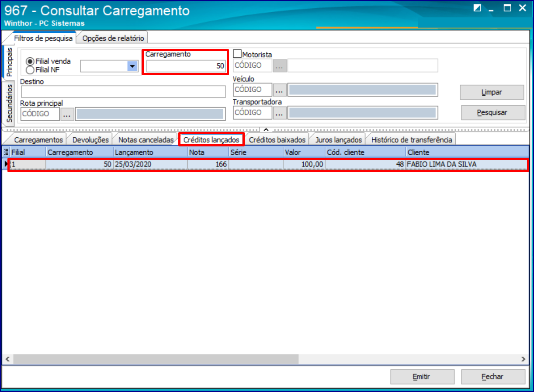Open the grid column selector icon beside Filial header
534x392 pixels.
tap(6, 153)
